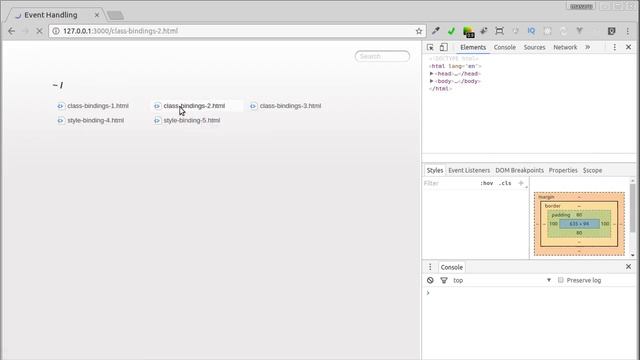Expand the head element node
This screenshot has height=360, width=640.
431,73
